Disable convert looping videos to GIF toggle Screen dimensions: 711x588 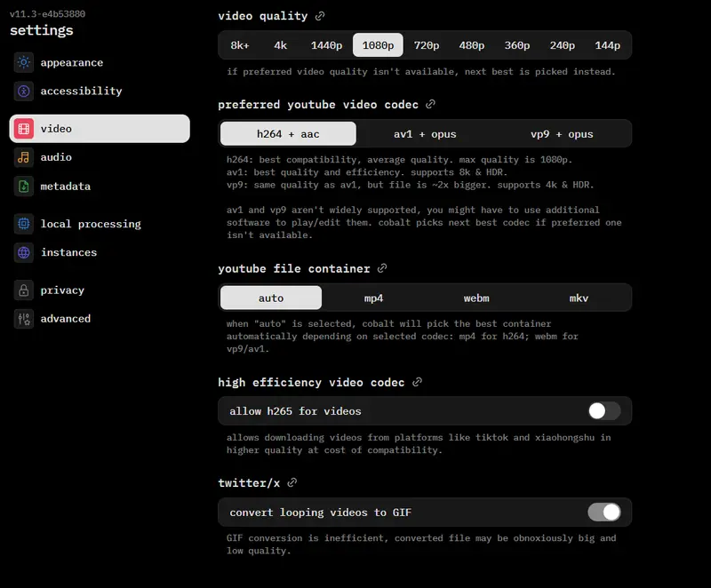(x=603, y=513)
